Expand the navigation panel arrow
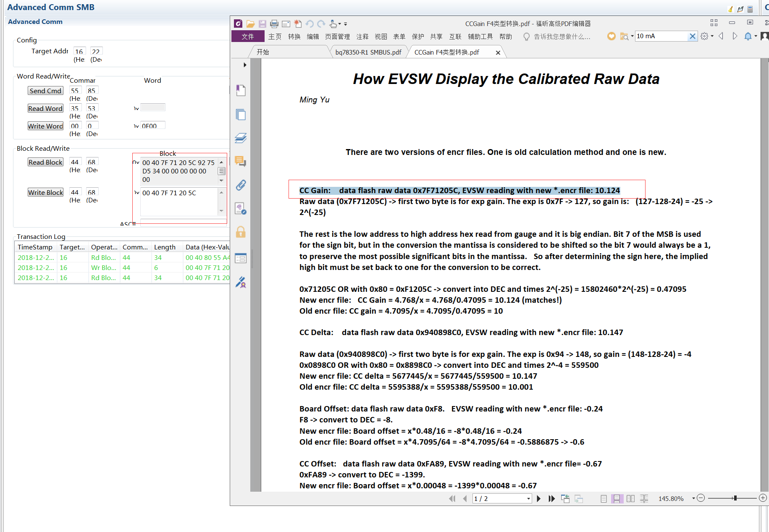 pyautogui.click(x=245, y=65)
